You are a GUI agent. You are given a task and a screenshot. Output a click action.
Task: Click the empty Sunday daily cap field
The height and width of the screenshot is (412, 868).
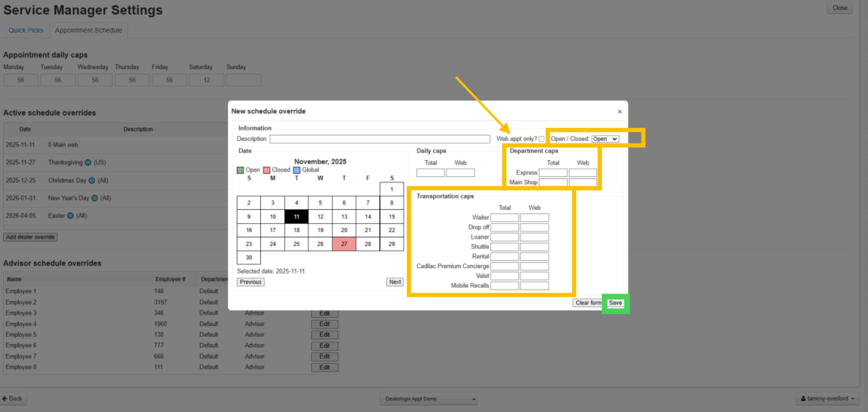point(244,80)
